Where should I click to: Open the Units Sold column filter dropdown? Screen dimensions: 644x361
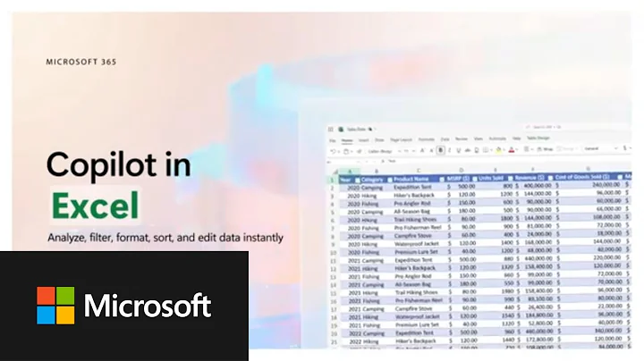510,178
